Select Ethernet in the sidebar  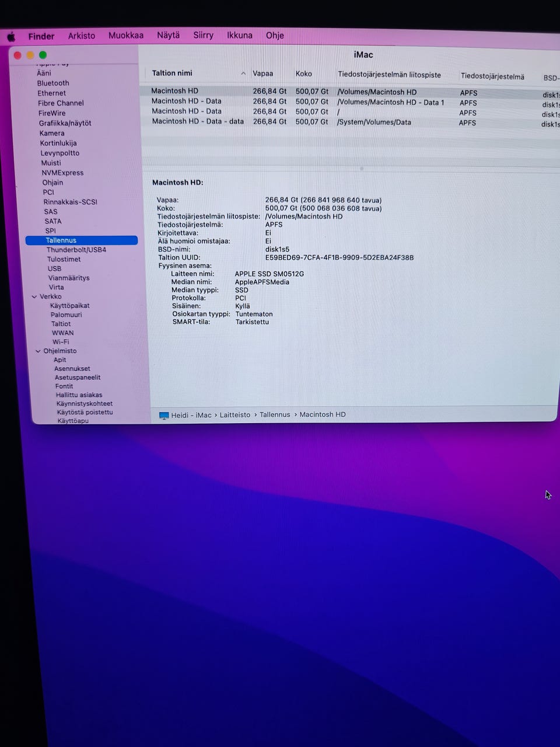click(x=52, y=93)
